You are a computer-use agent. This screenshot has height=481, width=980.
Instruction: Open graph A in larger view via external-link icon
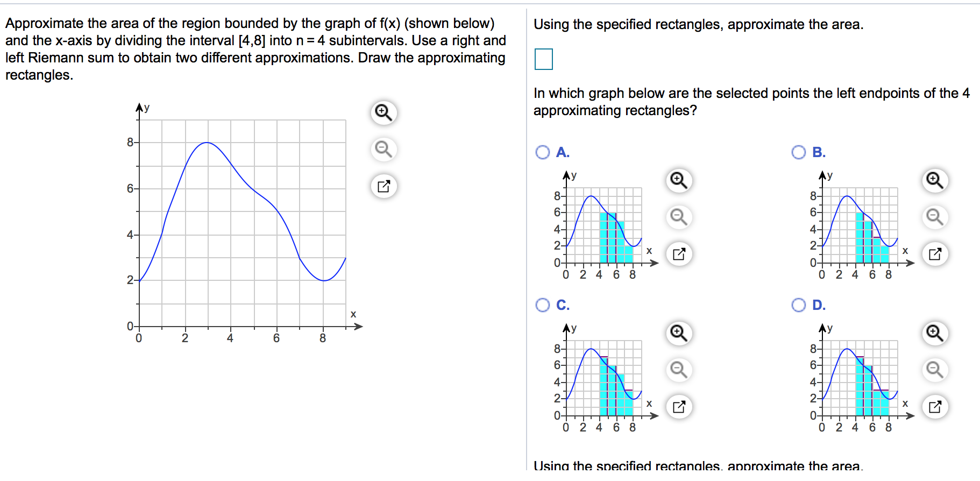[x=679, y=253]
